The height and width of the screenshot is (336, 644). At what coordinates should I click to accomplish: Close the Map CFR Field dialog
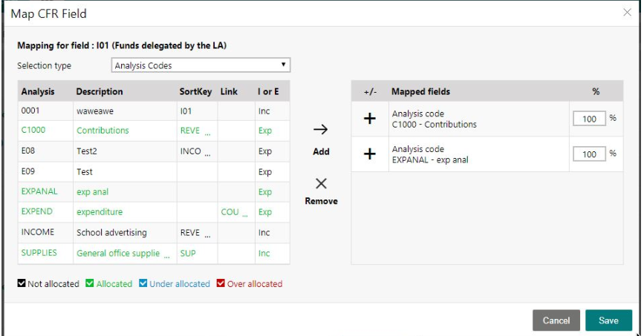(627, 13)
